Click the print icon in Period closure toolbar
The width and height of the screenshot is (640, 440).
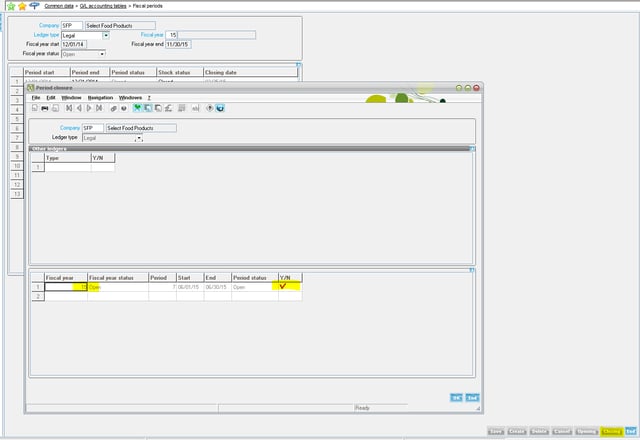[x=45, y=107]
